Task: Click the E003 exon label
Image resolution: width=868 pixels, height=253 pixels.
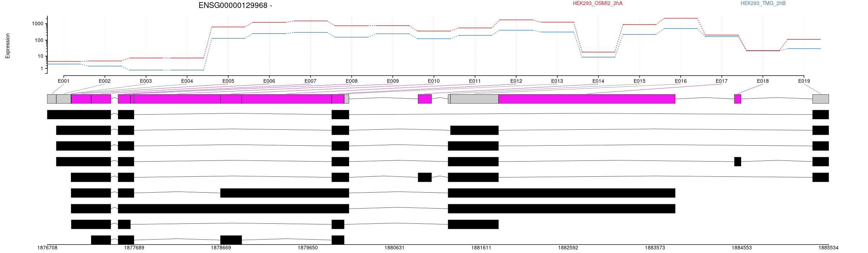Action: [x=146, y=81]
